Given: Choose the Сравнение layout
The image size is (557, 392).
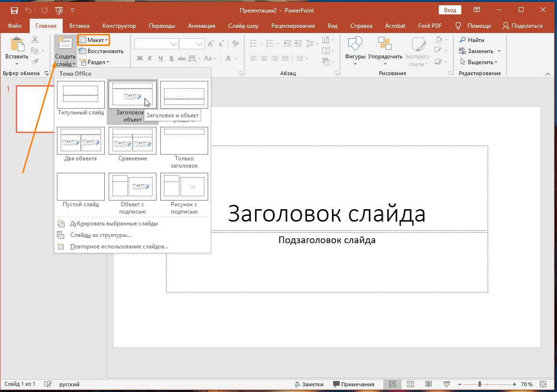Looking at the screenshot, I should click(133, 141).
